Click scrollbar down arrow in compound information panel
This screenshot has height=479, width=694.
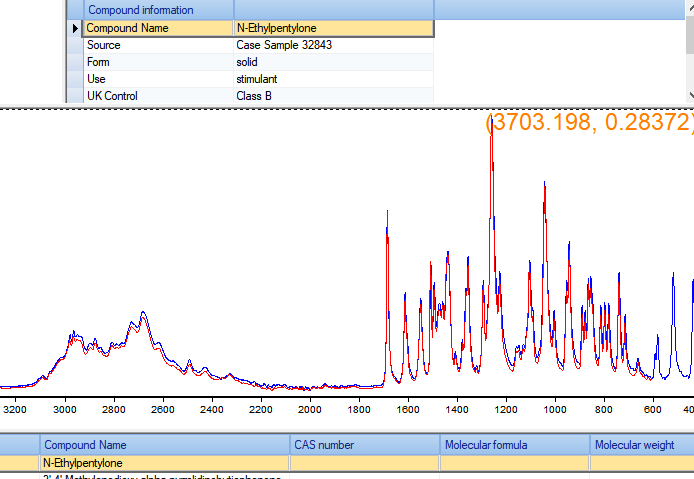coord(689,95)
